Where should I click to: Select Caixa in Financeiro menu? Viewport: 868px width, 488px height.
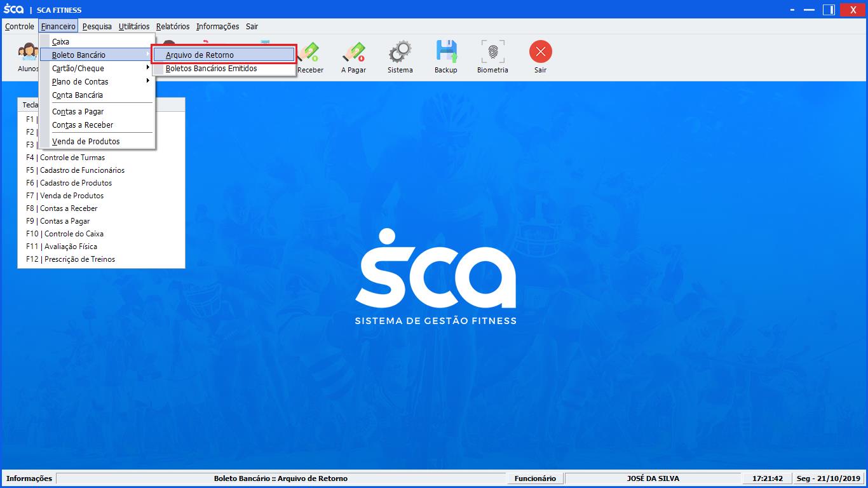(x=97, y=41)
